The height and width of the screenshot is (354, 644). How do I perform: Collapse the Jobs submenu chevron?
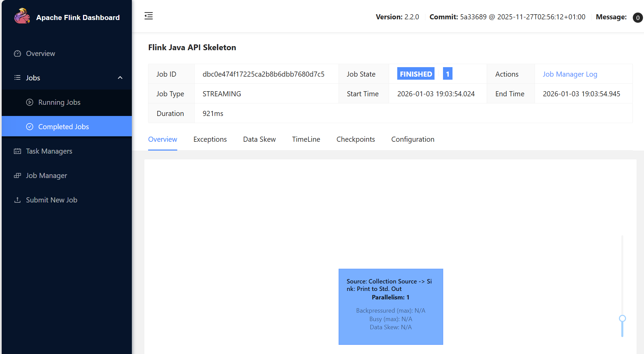tap(120, 78)
